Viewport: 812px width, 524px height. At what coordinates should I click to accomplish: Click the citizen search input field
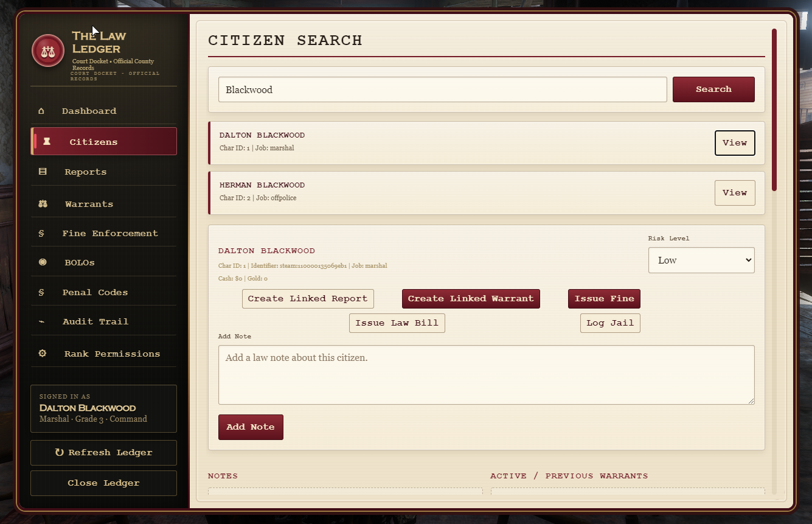click(x=443, y=89)
